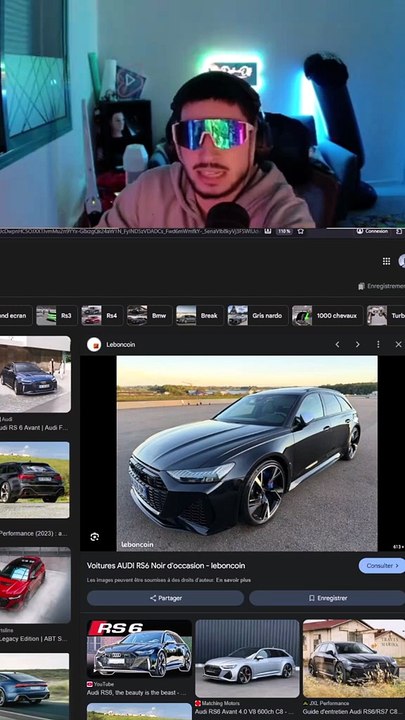Open the silver Audi RS6 Avant thumbnail
Image resolution: width=405 pixels, height=720 pixels.
[247, 658]
